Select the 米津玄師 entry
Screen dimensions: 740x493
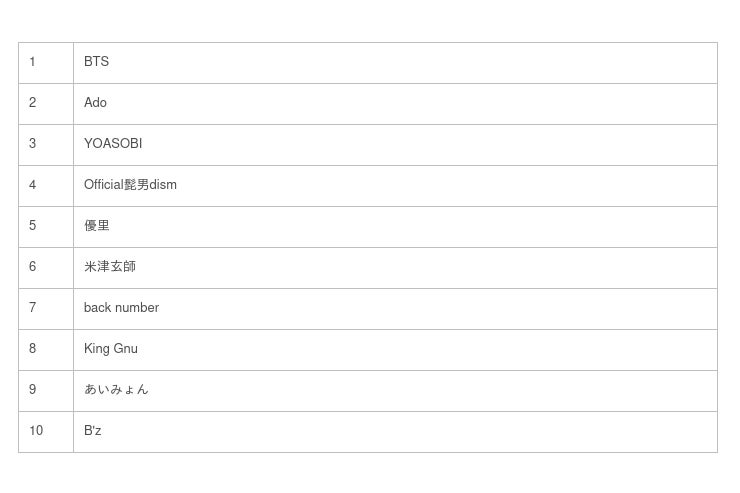coord(110,267)
